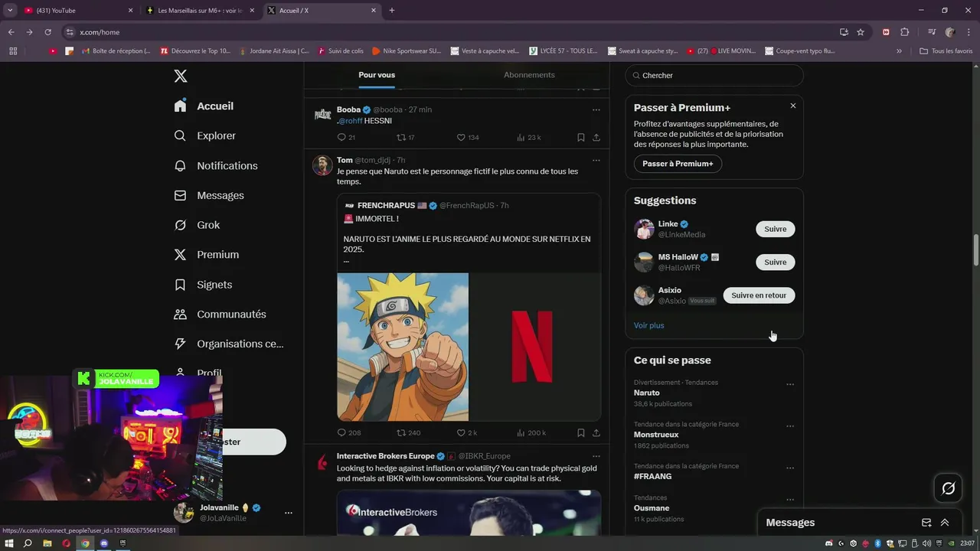This screenshot has width=980, height=551.
Task: Expand the Messages drawer
Action: pos(945,523)
